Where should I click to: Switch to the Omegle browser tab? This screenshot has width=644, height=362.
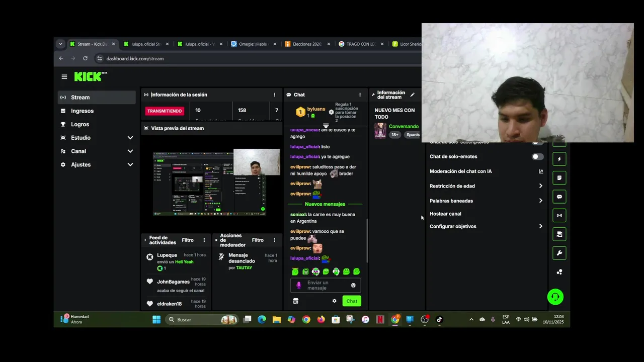tap(253, 44)
